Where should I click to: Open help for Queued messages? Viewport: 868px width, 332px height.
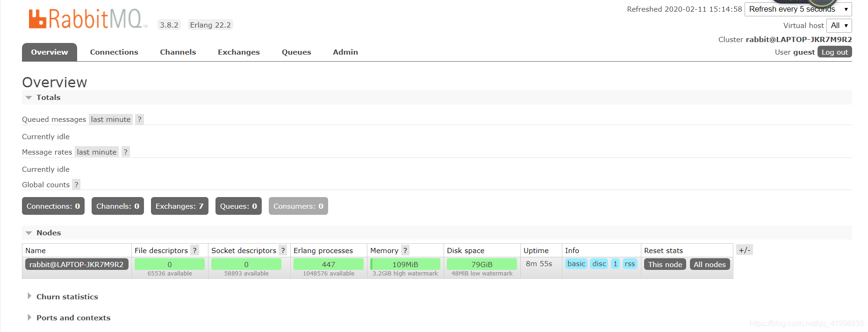pyautogui.click(x=139, y=119)
